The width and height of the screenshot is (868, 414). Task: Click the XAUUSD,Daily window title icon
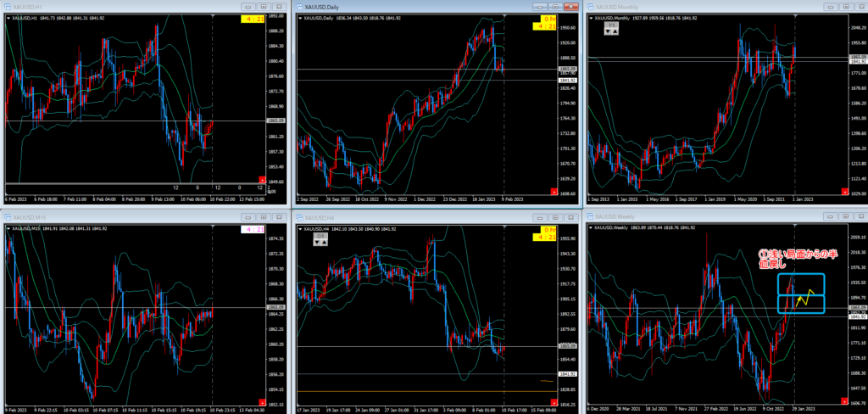coord(301,6)
